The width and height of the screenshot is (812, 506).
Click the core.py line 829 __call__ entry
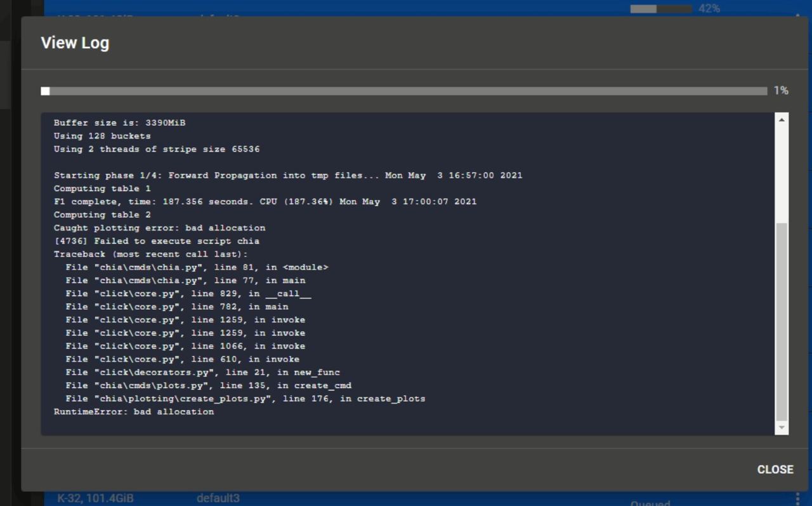[188, 294]
